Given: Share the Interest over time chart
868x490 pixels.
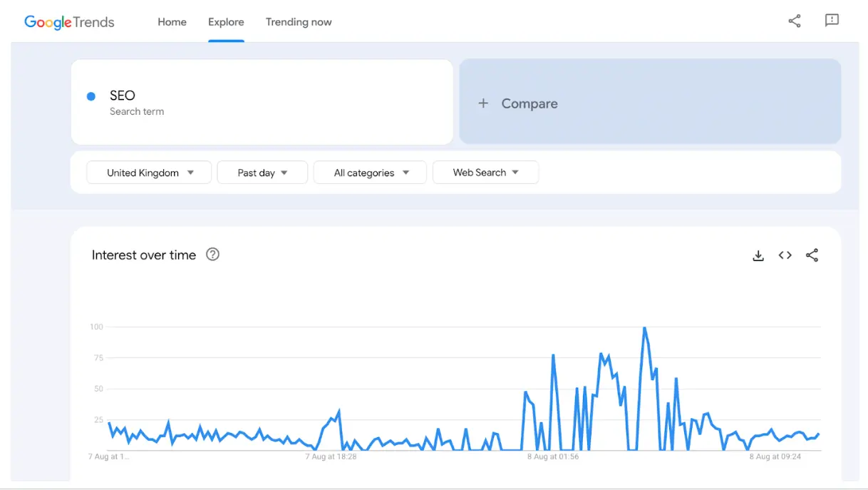Looking at the screenshot, I should (x=812, y=255).
